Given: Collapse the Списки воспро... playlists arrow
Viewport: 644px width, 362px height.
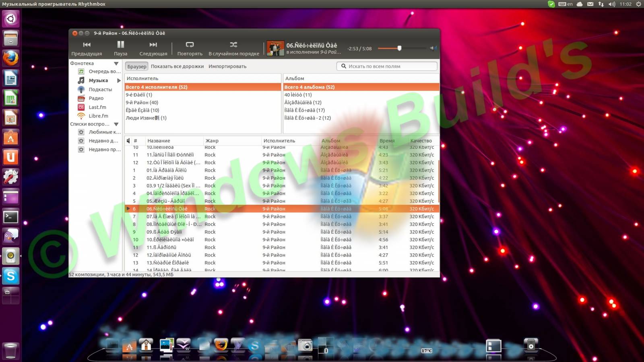Looking at the screenshot, I should click(116, 124).
